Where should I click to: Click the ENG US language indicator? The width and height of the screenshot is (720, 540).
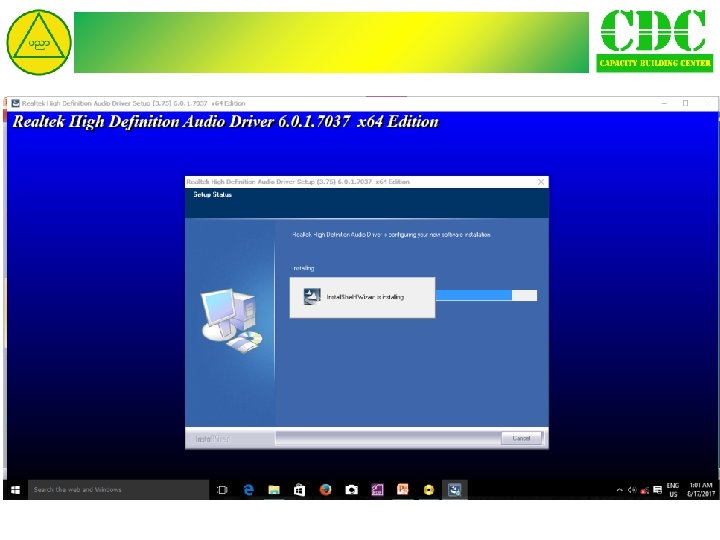pyautogui.click(x=673, y=490)
